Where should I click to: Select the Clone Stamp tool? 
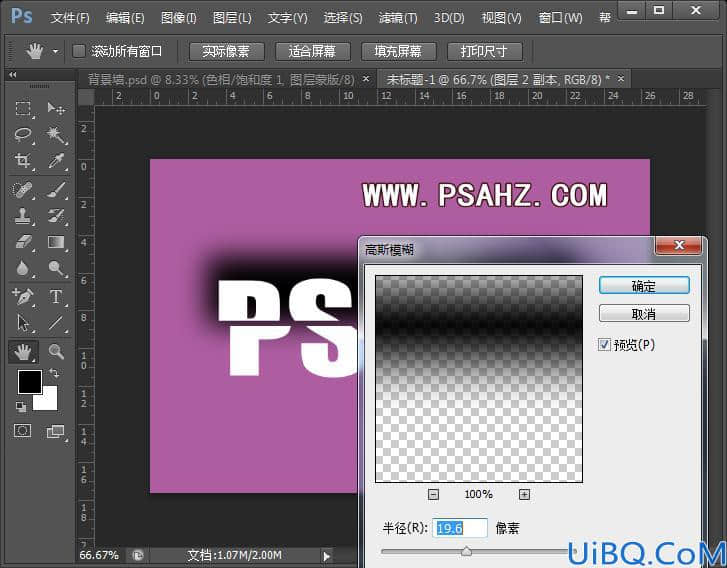[x=23, y=216]
